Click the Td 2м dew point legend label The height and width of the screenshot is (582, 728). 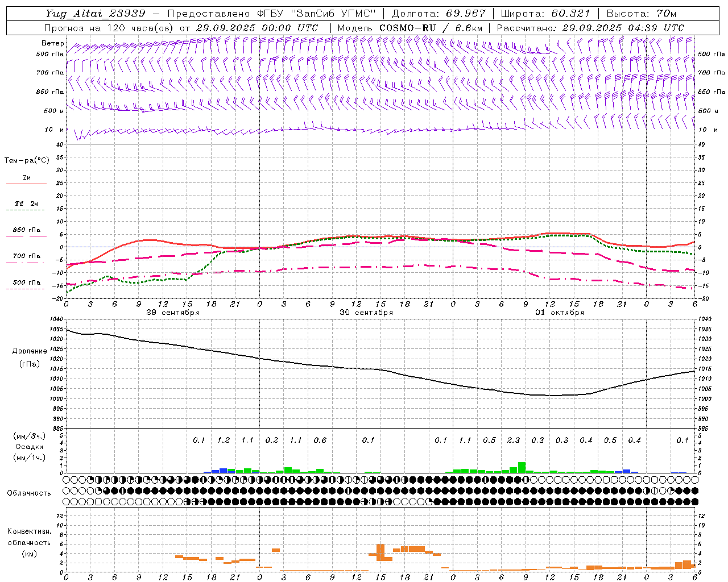point(27,203)
